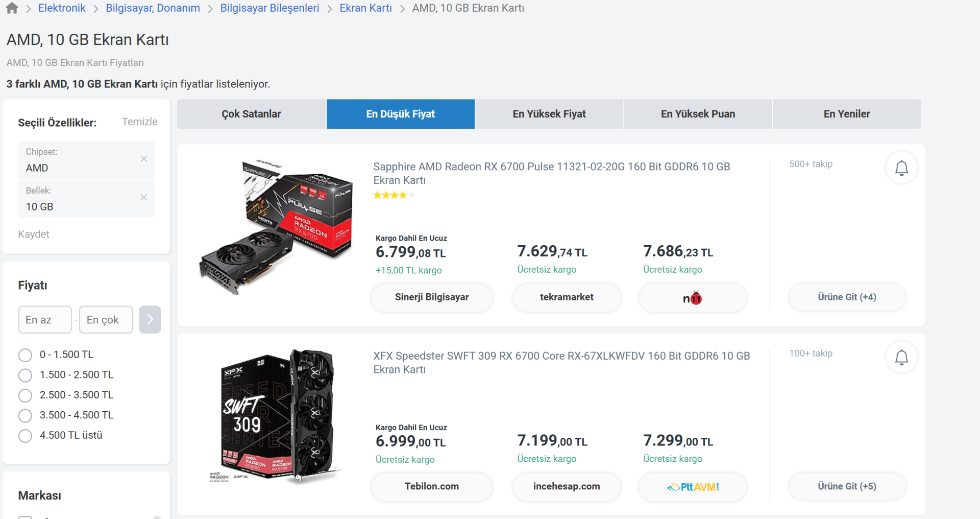The image size is (980, 519).
Task: Sort by En Yeniler tab
Action: pyautogui.click(x=847, y=114)
